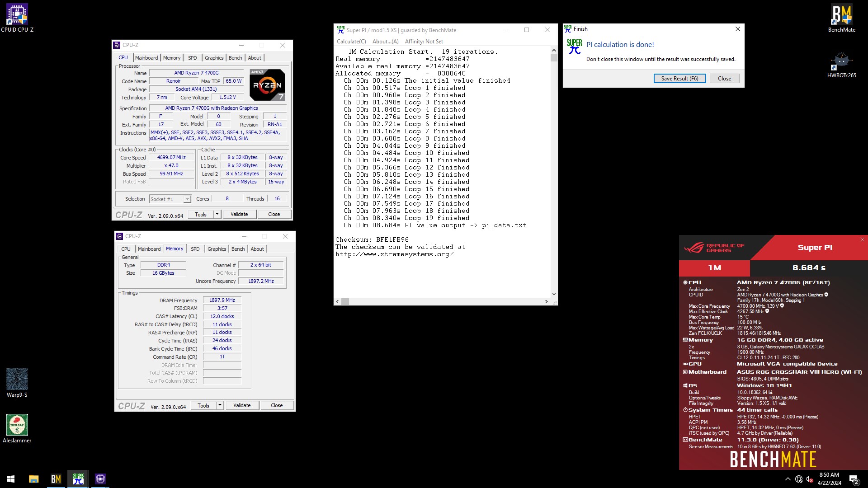
Task: Open the HWBOTx265 desktop shortcut
Action: [841, 65]
